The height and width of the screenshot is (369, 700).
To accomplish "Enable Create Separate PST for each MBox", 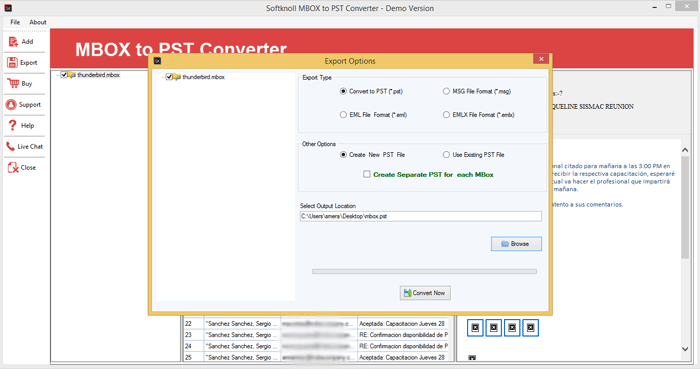I will coord(367,174).
